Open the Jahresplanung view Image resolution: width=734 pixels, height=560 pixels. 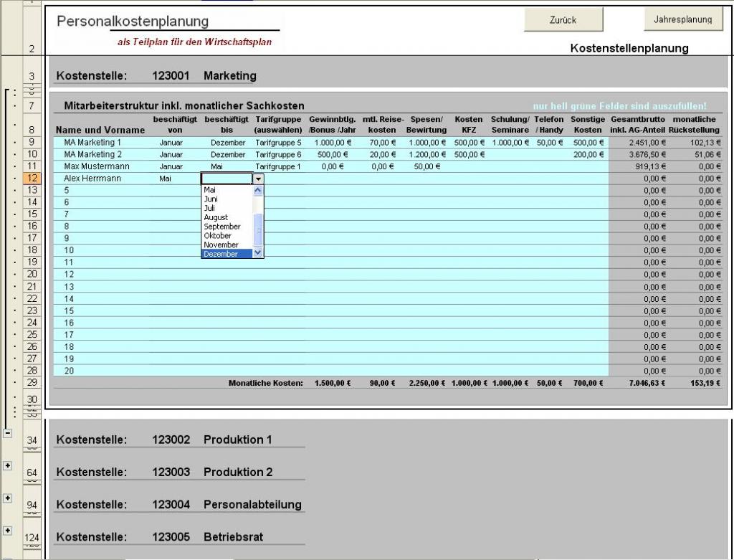(x=682, y=20)
